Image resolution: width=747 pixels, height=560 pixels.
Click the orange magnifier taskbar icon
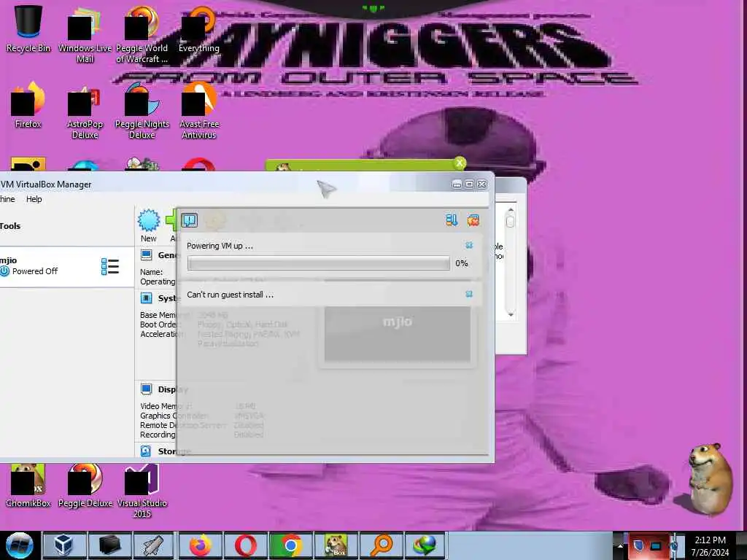[x=381, y=545]
